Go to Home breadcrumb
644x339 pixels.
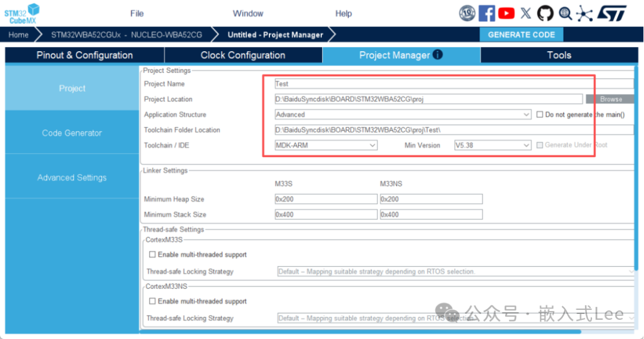coord(18,35)
